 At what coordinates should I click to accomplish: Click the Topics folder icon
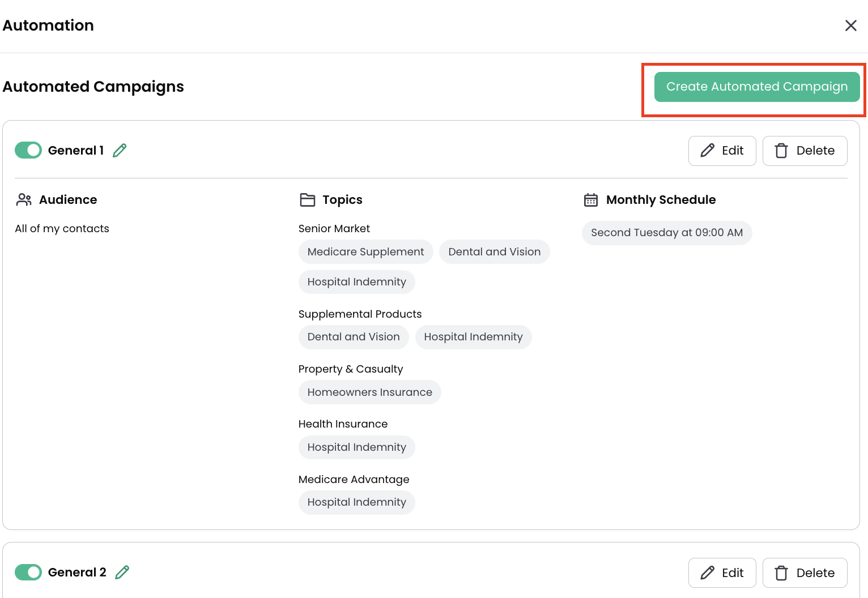[307, 200]
